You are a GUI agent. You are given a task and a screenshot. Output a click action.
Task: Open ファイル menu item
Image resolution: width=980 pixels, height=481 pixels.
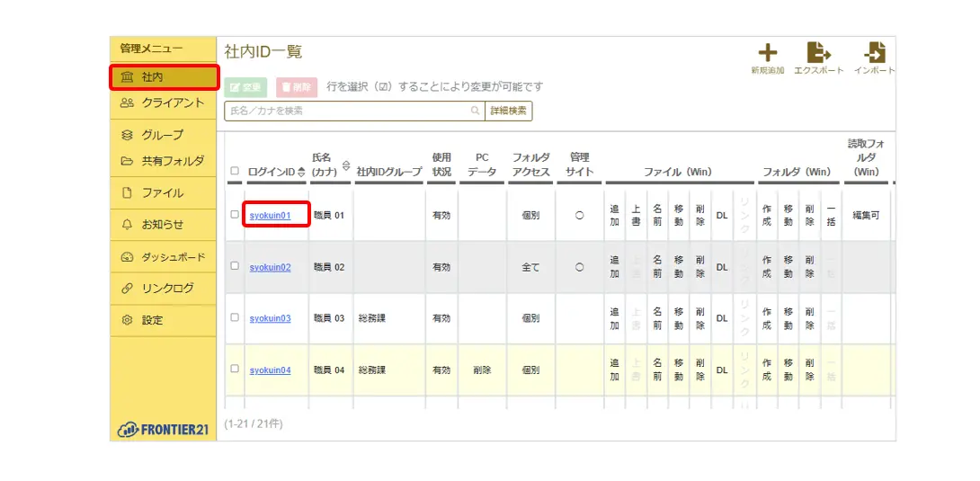pyautogui.click(x=163, y=193)
